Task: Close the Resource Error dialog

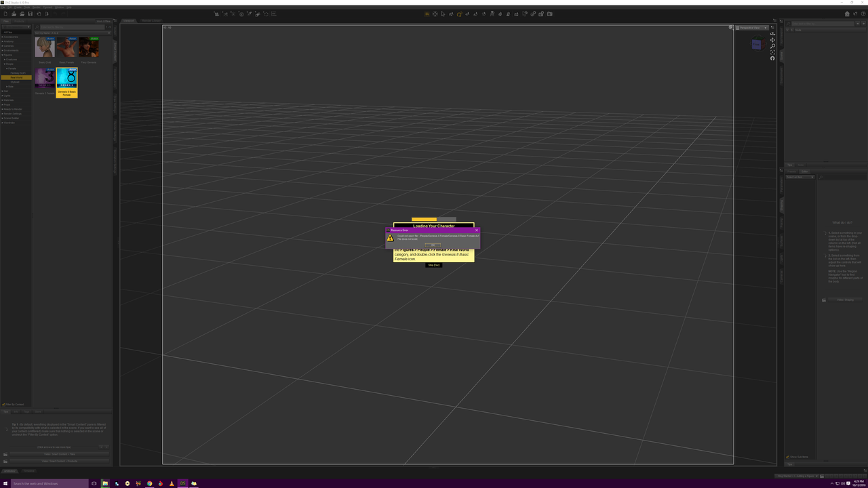Action: (x=477, y=230)
